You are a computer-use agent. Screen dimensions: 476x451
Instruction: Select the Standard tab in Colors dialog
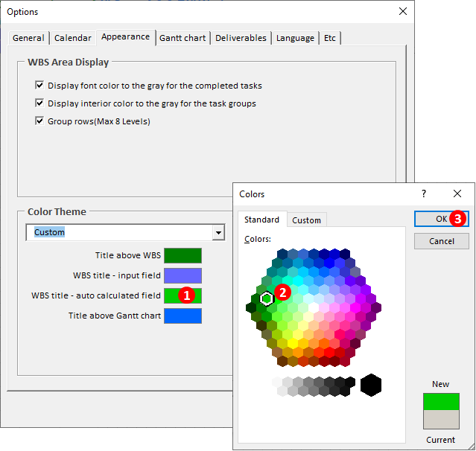261,220
